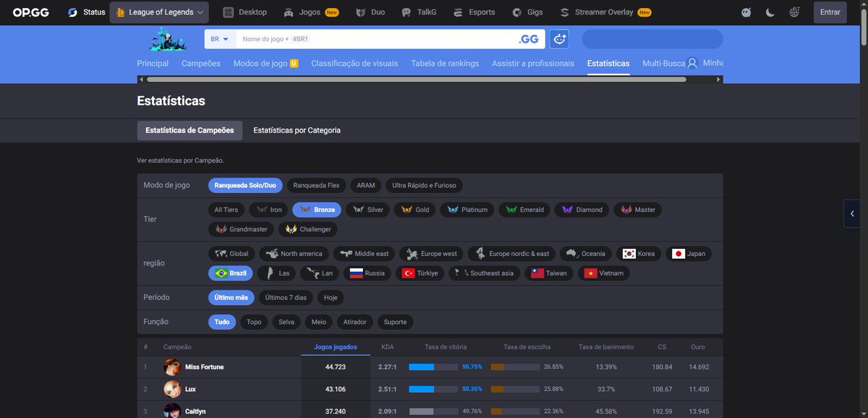Open Miss Fortune champion row
This screenshot has height=418, width=868.
click(x=430, y=367)
